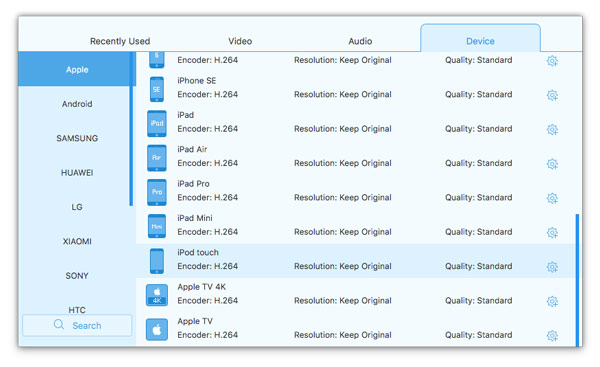Select the iPad profile name
600x367 pixels.
coord(186,115)
